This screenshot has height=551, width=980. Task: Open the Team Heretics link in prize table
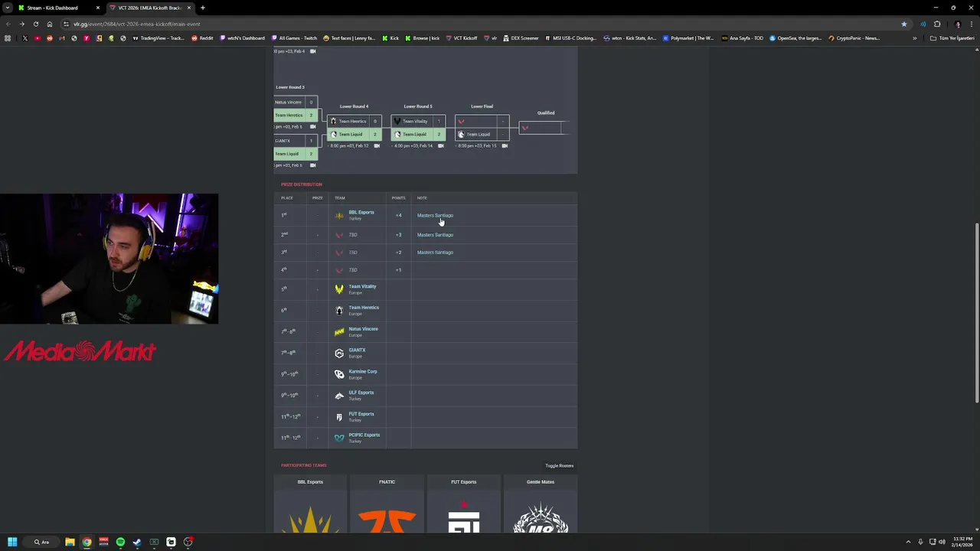click(364, 308)
